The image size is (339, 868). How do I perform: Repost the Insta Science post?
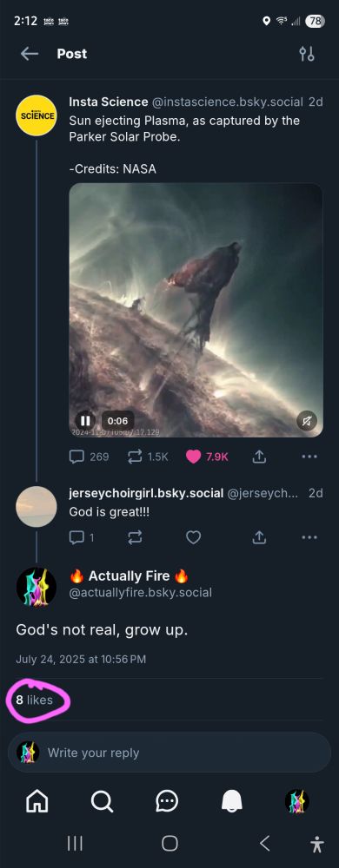(148, 457)
